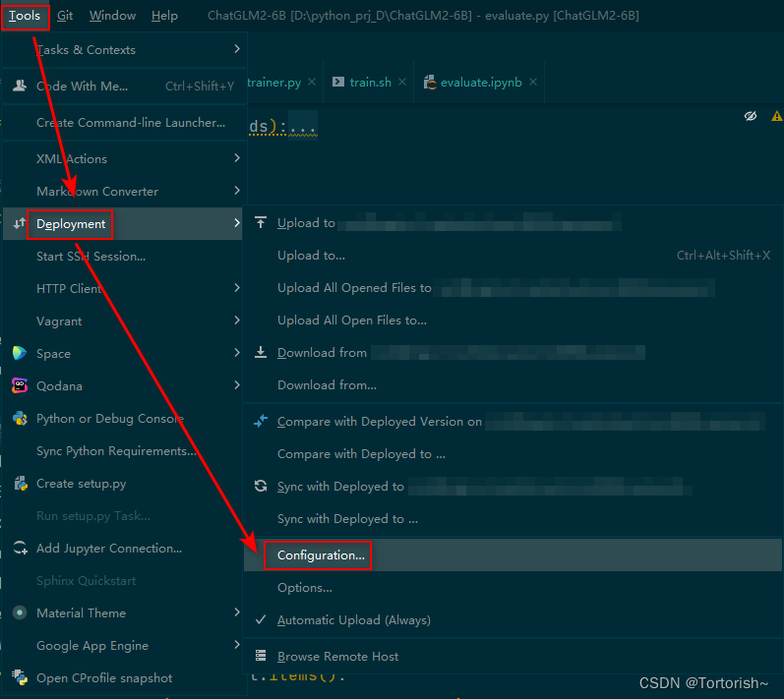This screenshot has height=699, width=784.
Task: Expand Google App Engine submenu arrow
Action: (x=236, y=645)
